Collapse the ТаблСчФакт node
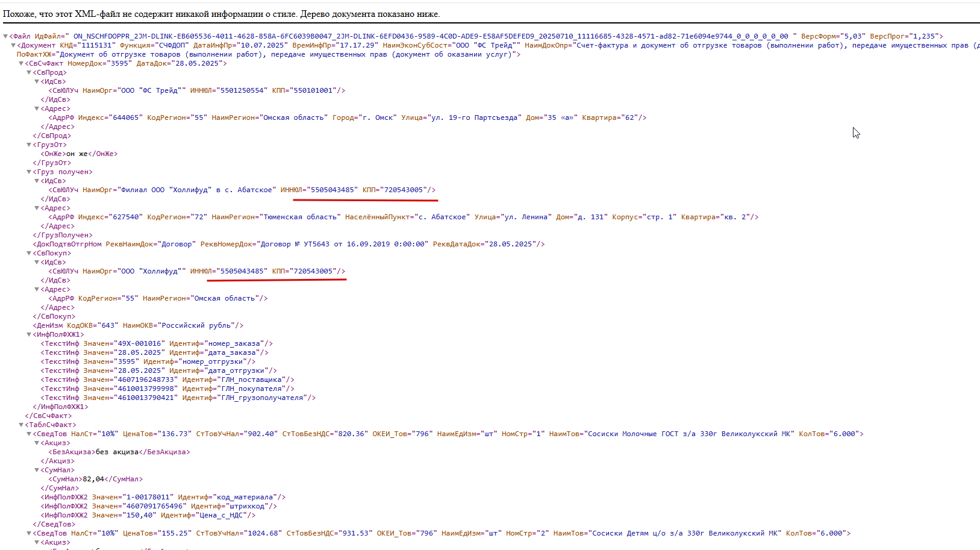Viewport: 980px width, 550px height. point(21,425)
